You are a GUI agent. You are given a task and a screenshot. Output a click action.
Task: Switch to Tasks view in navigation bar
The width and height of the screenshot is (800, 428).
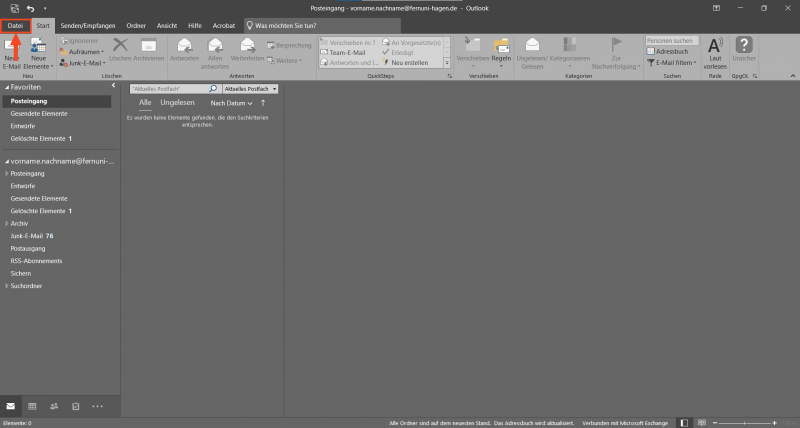click(76, 407)
